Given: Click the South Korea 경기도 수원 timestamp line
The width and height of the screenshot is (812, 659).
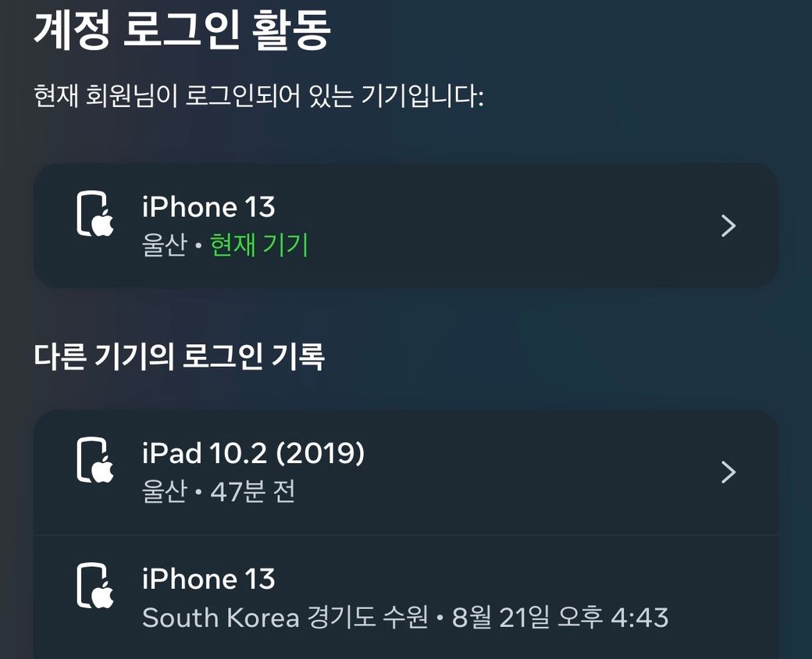Looking at the screenshot, I should tap(405, 617).
